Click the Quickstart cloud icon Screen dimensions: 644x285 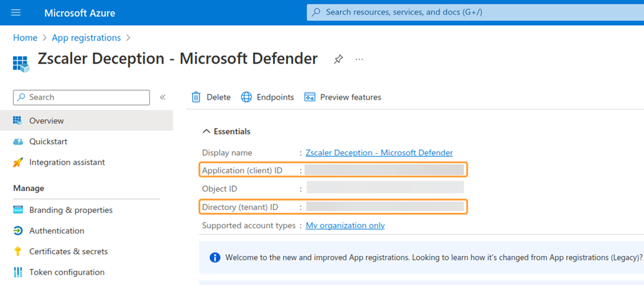(x=17, y=142)
